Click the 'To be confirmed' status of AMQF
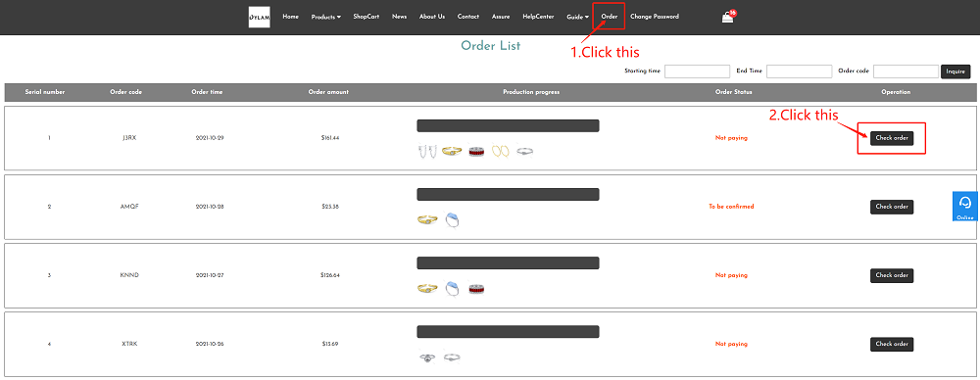 (731, 207)
